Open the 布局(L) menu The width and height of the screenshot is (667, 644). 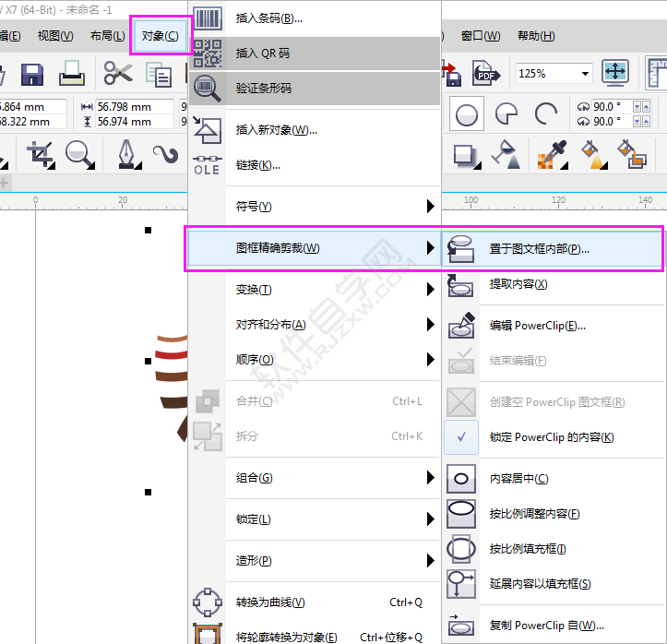click(x=107, y=36)
